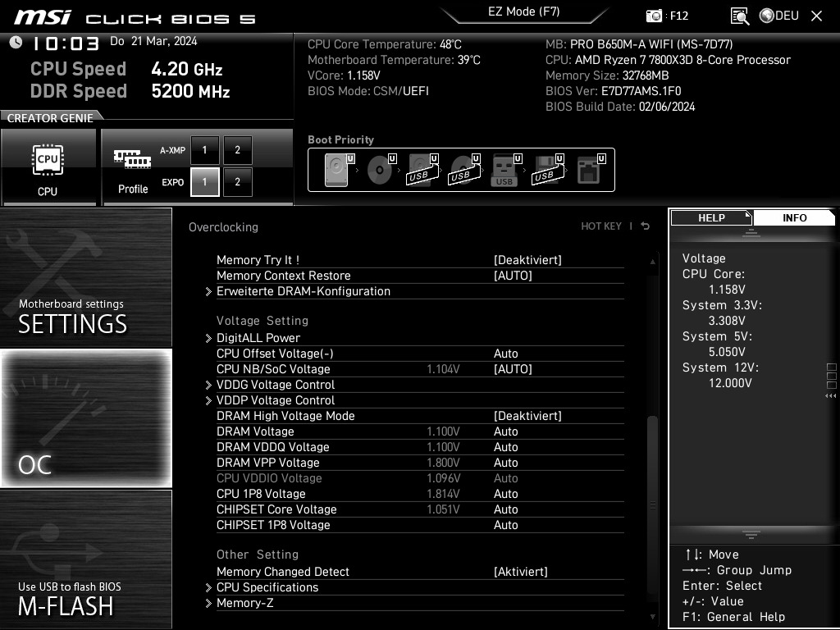The image size is (840, 630).
Task: Click the CREATOR GENIE label tab
Action: [x=50, y=118]
